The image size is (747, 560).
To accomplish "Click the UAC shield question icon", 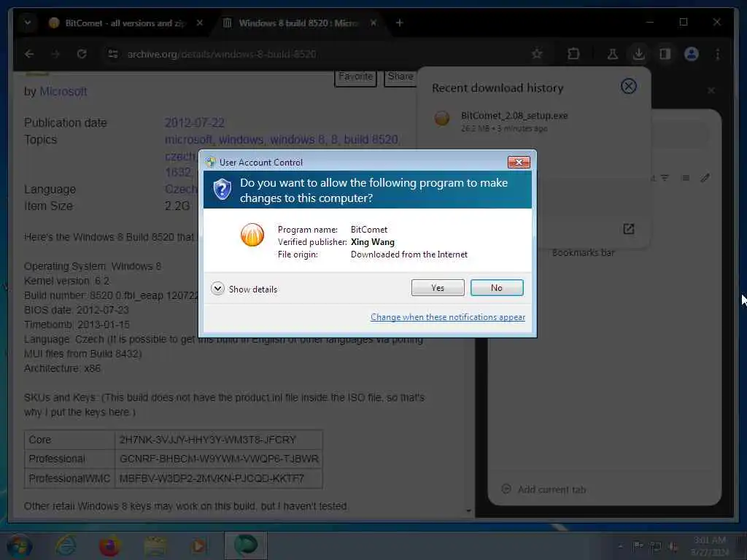I will 222,190.
